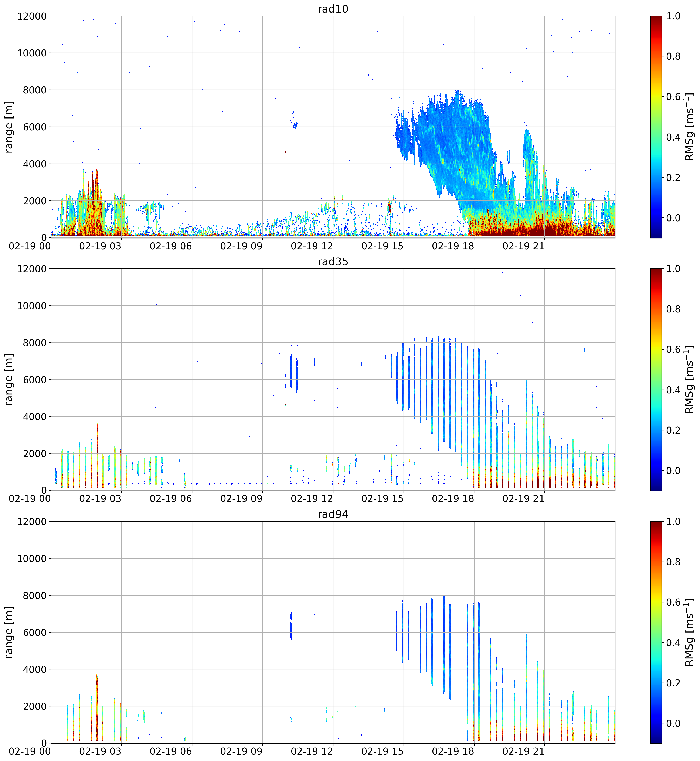Click the rad94 plot title
This screenshot has height=761, width=700.
pyautogui.click(x=333, y=514)
